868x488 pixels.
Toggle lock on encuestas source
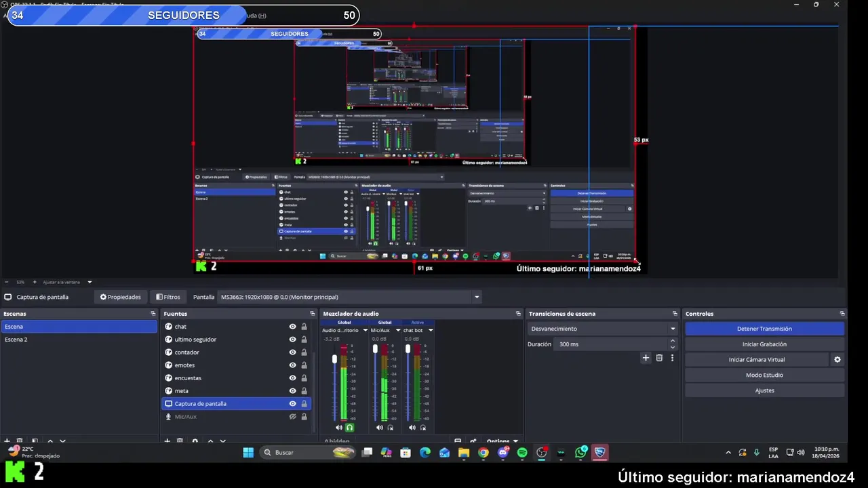pos(304,378)
